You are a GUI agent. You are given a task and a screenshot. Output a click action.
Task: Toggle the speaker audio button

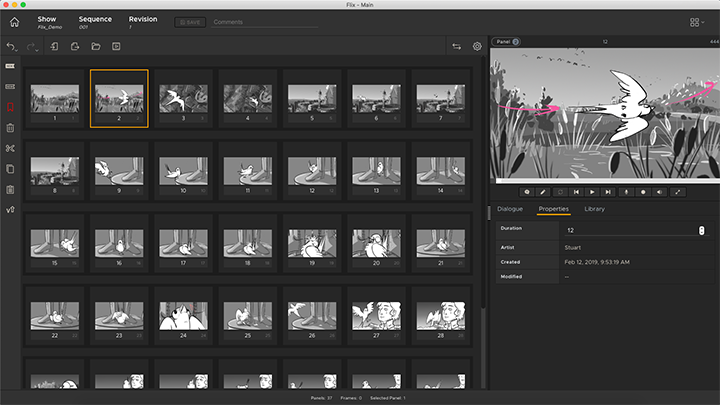661,191
